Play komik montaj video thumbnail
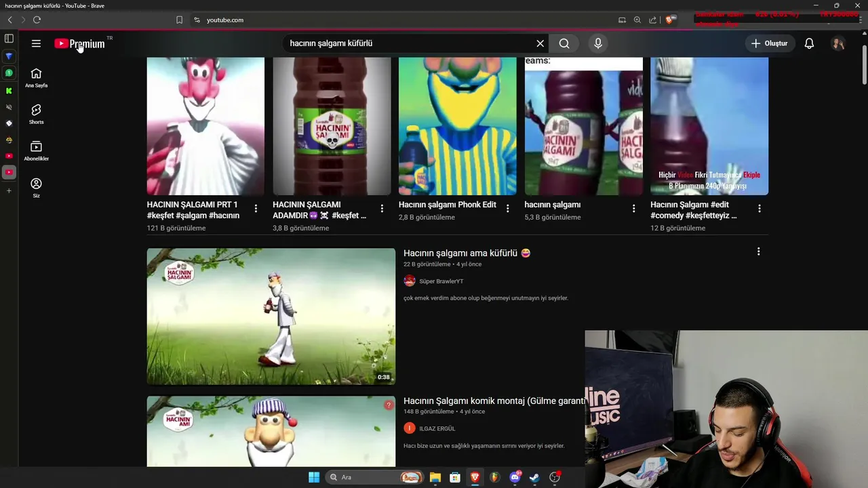Screen dimensions: 868x488 (271, 431)
